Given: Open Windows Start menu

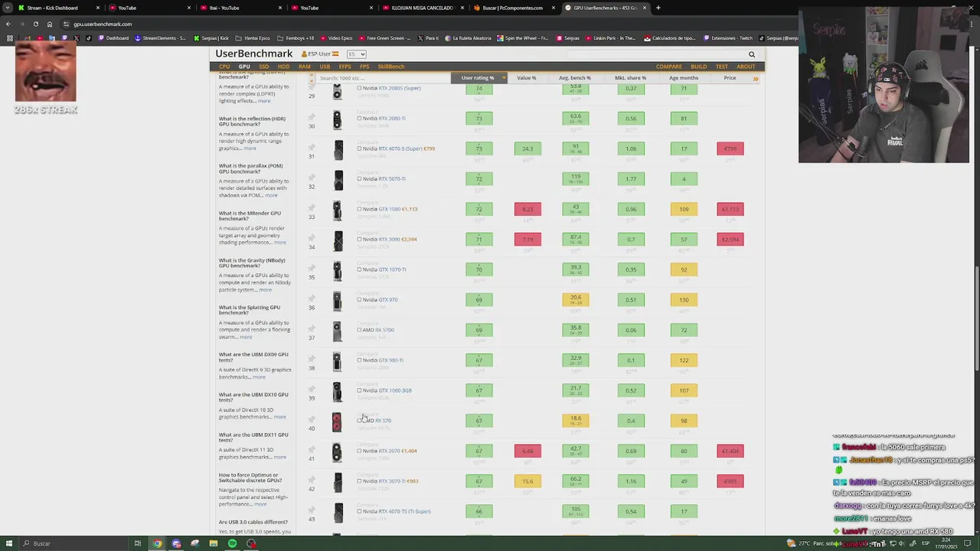Looking at the screenshot, I should tap(8, 543).
